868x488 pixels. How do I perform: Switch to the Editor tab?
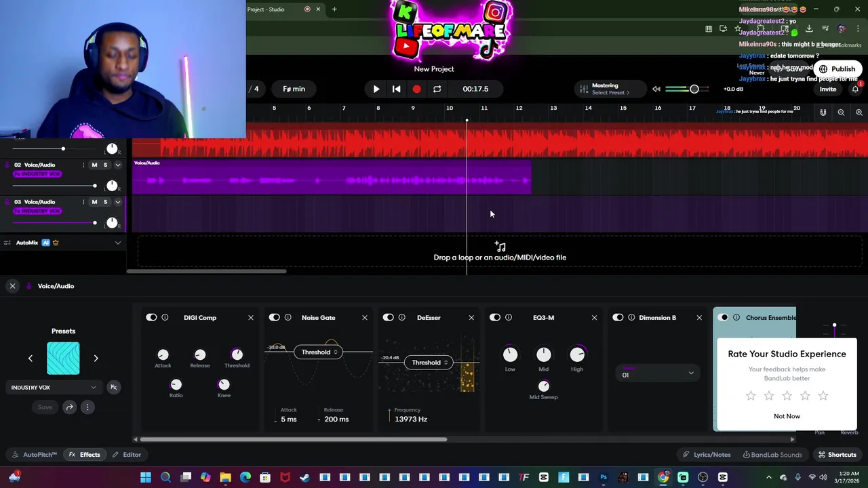click(127, 455)
